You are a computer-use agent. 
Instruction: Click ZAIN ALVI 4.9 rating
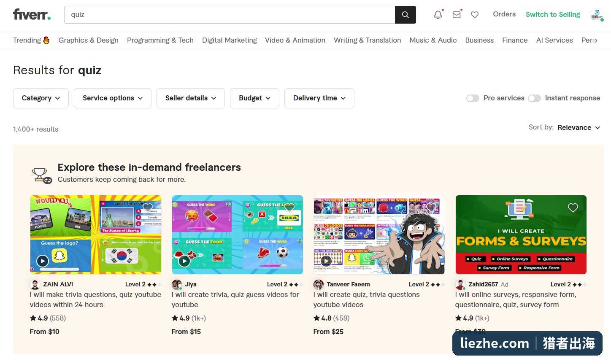48,318
